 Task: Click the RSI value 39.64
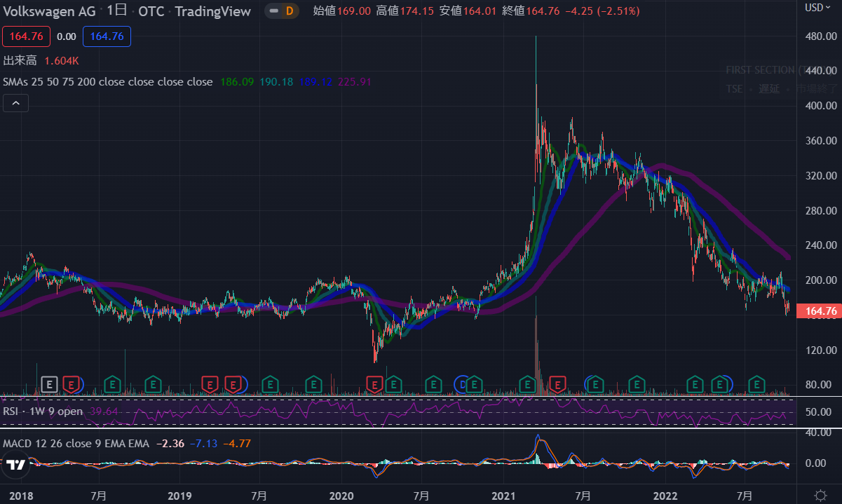click(x=104, y=411)
